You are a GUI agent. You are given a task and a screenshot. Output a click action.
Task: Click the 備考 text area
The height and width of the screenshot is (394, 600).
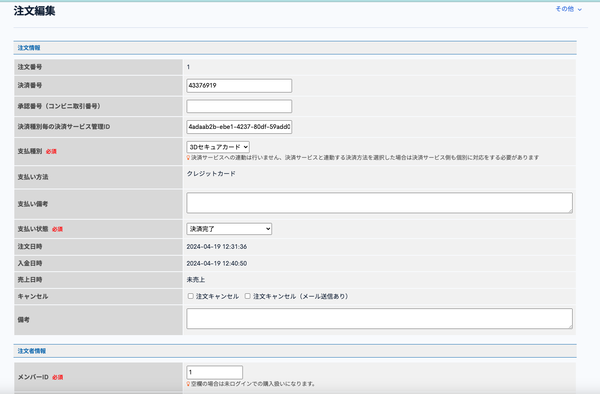coord(379,319)
